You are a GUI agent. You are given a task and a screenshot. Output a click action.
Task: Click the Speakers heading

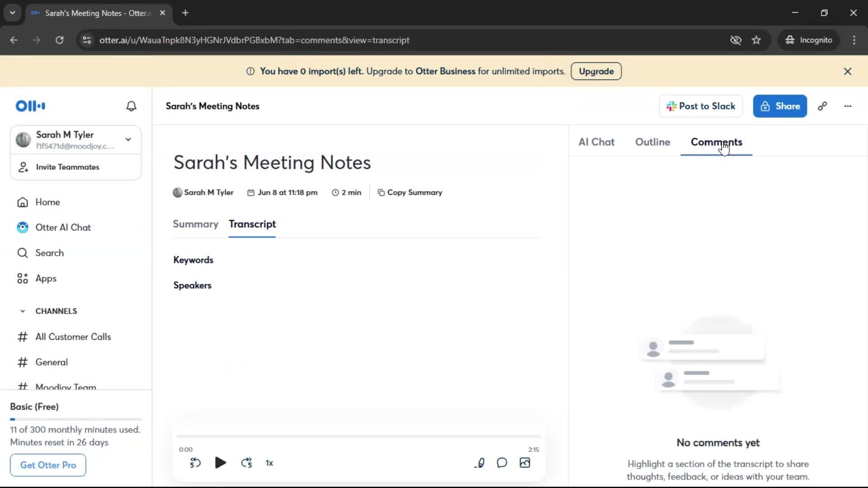tap(192, 285)
